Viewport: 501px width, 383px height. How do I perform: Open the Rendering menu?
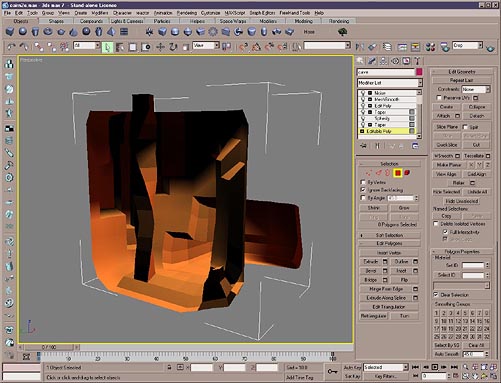(187, 13)
